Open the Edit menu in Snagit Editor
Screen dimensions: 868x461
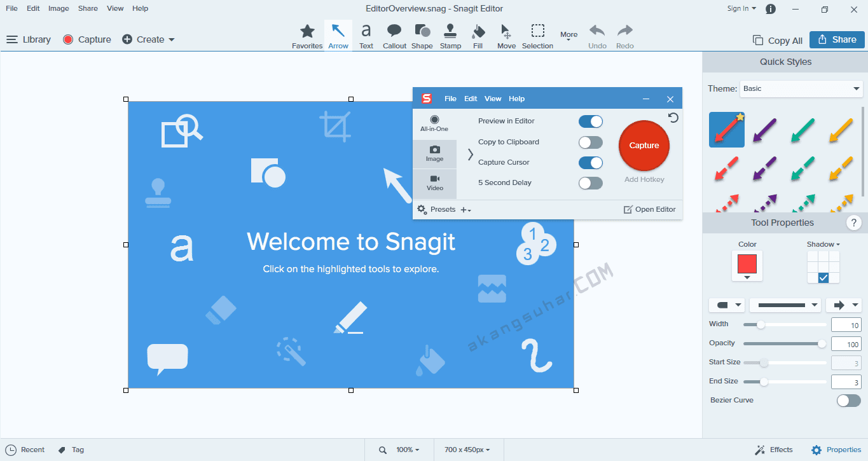pyautogui.click(x=33, y=8)
